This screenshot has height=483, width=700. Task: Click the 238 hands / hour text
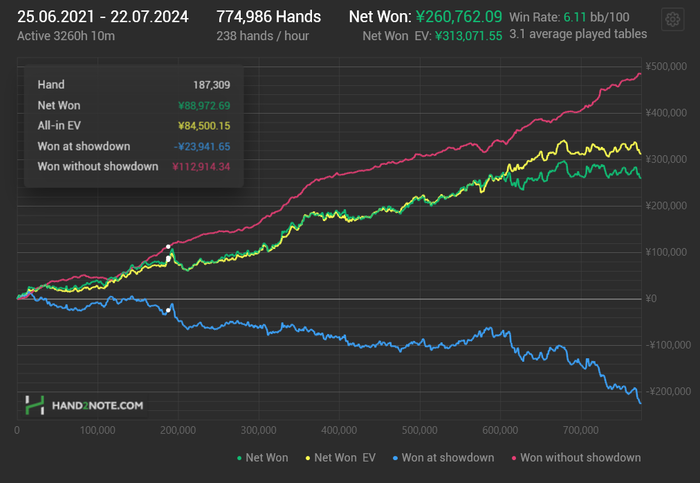point(262,36)
